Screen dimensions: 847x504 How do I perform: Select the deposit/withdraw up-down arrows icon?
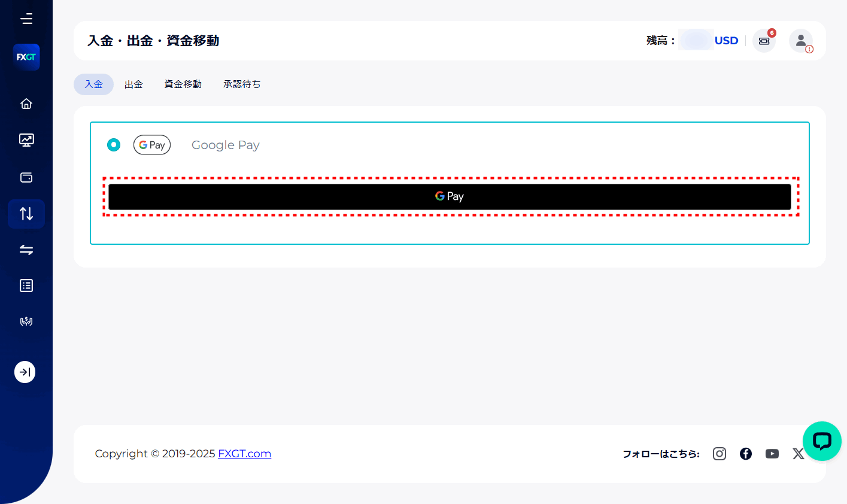26,214
